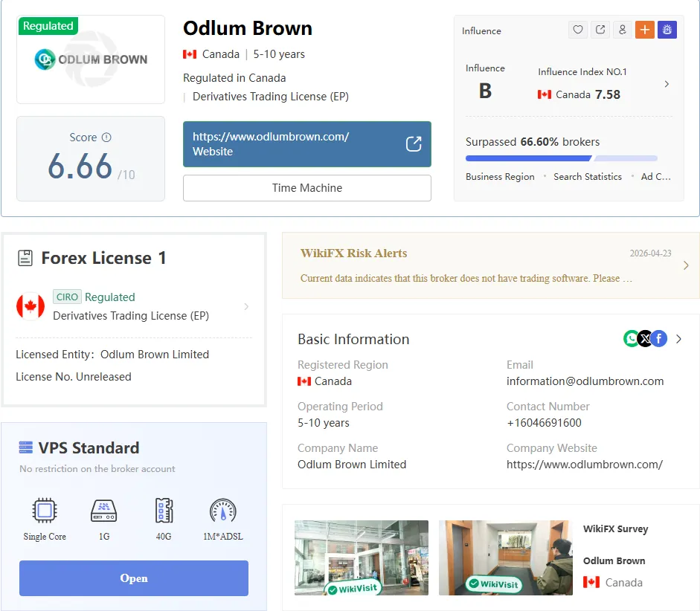Click the share icon in Influence panel
700x611 pixels.
600,30
